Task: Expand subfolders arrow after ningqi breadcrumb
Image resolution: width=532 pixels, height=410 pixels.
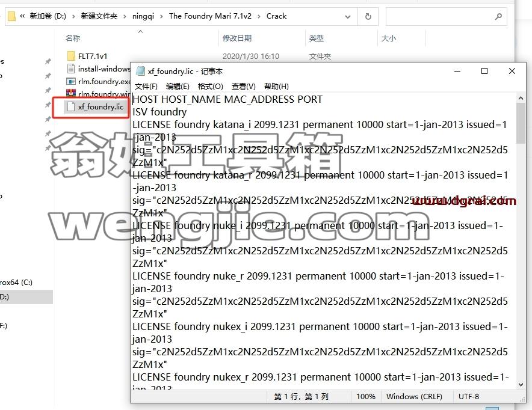Action: 161,16
